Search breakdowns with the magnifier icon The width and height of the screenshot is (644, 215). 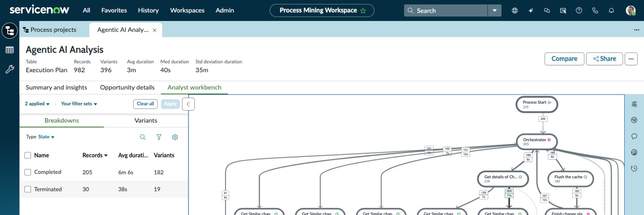(143, 137)
